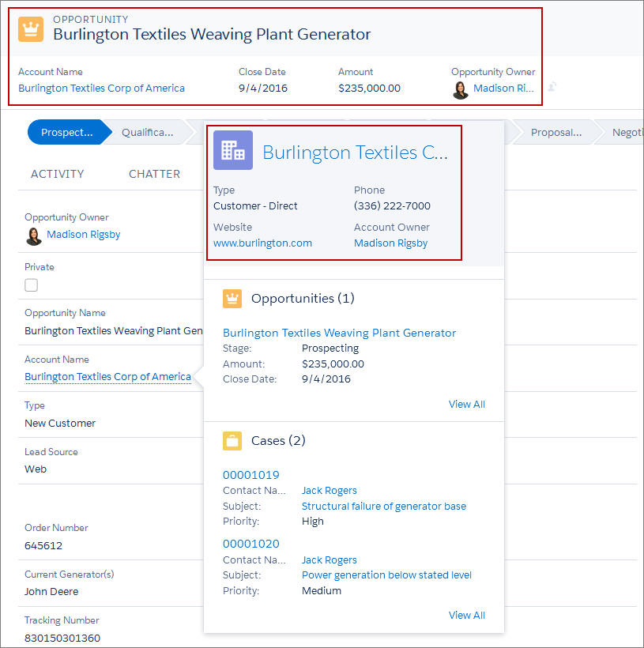The height and width of the screenshot is (648, 644).
Task: Click View All under Cases
Action: [x=466, y=615]
